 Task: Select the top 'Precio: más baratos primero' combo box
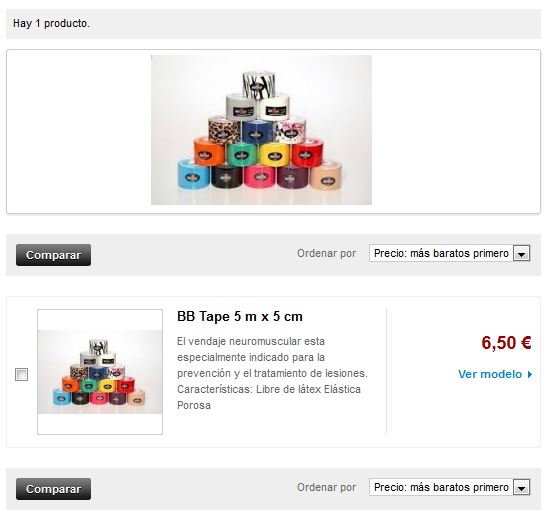pyautogui.click(x=449, y=253)
